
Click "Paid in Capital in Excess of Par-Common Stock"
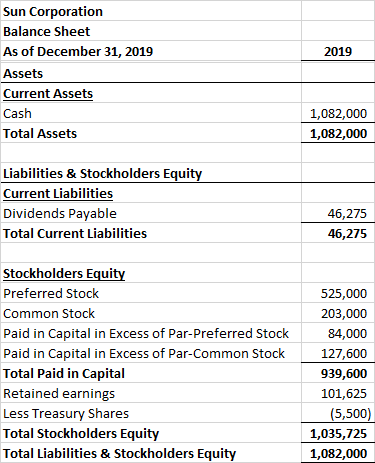pos(144,354)
